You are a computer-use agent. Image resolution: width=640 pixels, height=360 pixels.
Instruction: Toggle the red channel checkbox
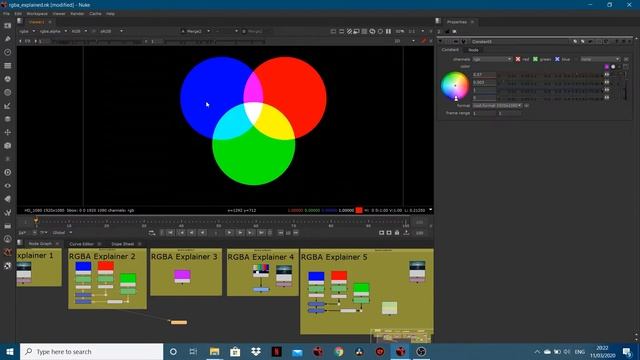(518, 59)
